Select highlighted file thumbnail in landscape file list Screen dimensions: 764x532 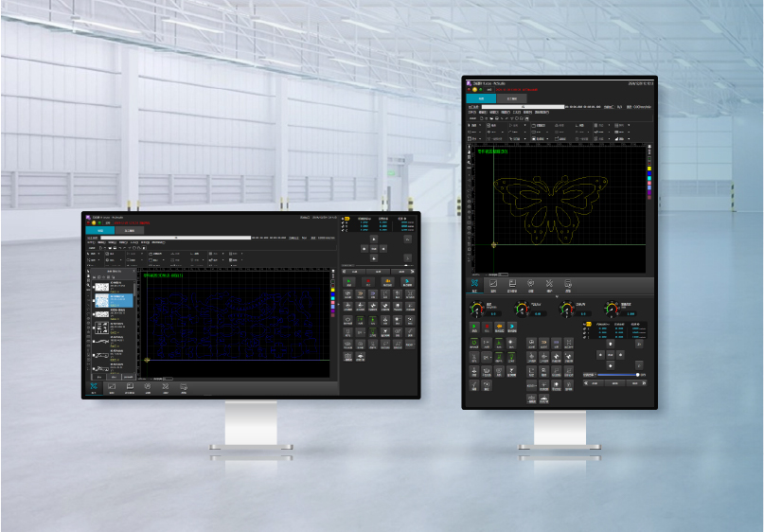[x=101, y=301]
